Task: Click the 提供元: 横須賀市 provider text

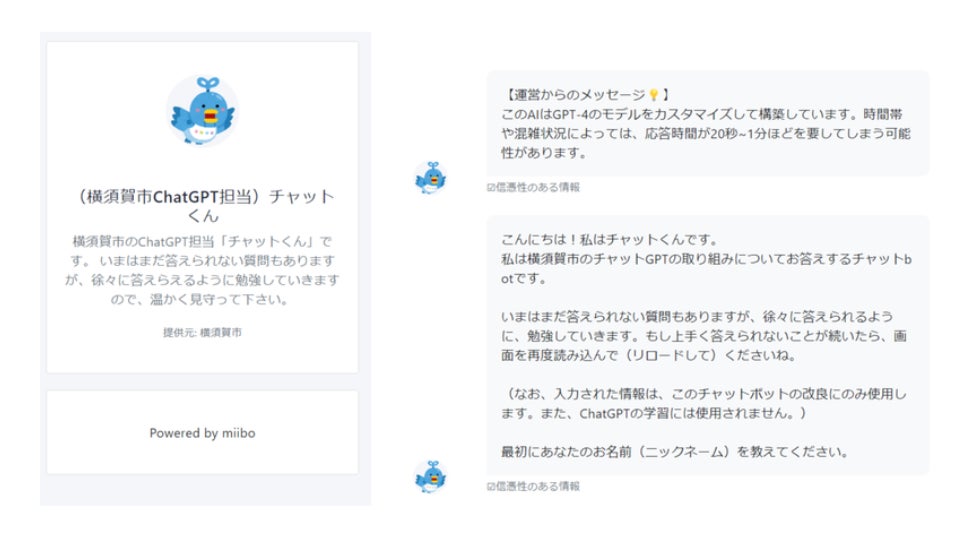Action: [202, 332]
